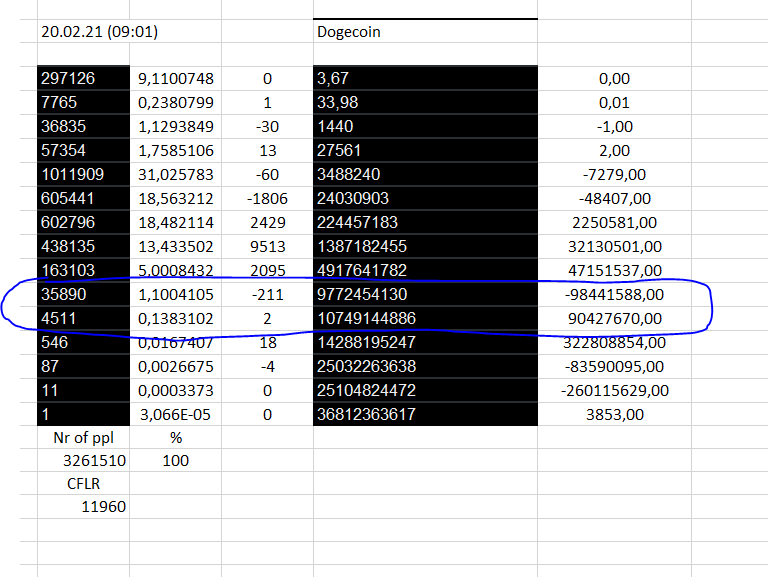Viewport: 768px width, 577px height.
Task: Select cell containing 3,67
Action: [425, 78]
